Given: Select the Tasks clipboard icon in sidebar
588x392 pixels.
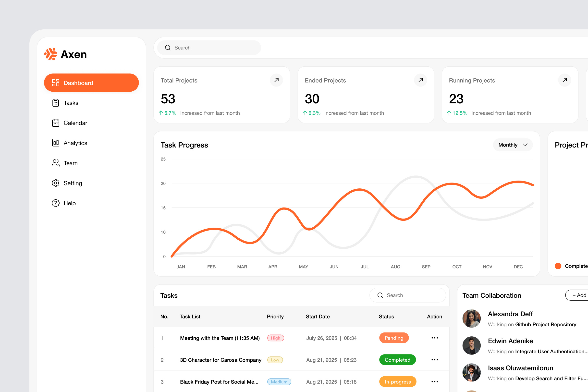Looking at the screenshot, I should pos(56,103).
